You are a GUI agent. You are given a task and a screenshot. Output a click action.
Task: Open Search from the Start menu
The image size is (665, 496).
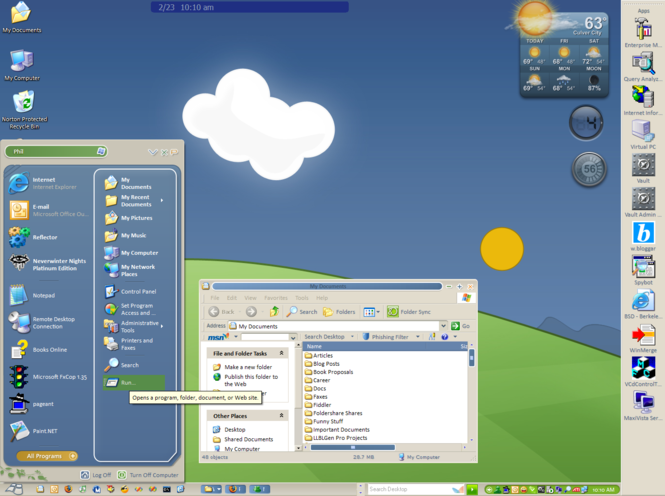click(x=122, y=365)
